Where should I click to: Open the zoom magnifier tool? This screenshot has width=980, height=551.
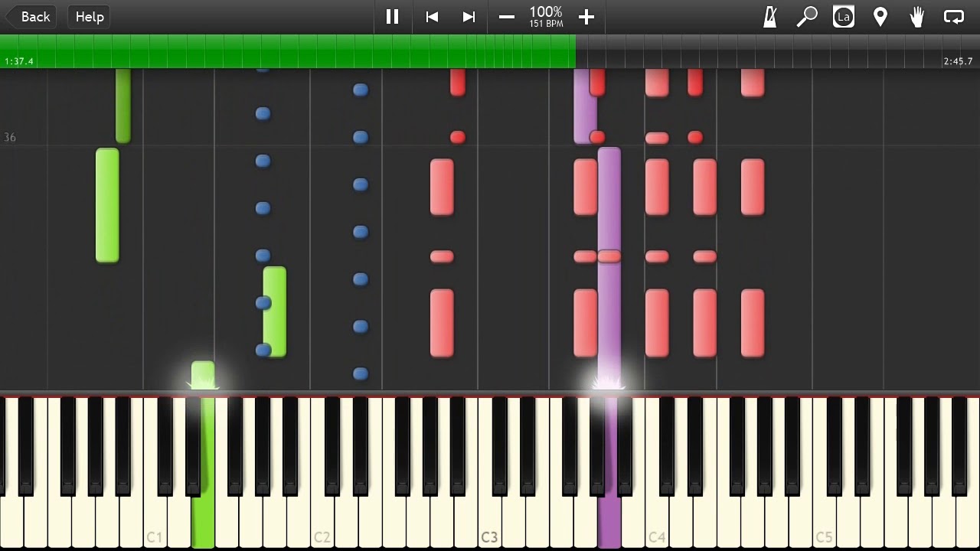pyautogui.click(x=807, y=17)
